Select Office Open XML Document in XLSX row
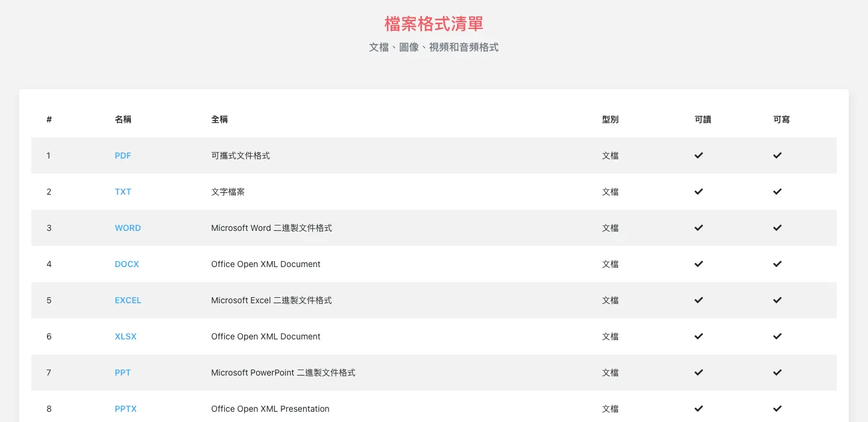The width and height of the screenshot is (868, 422). (x=266, y=336)
